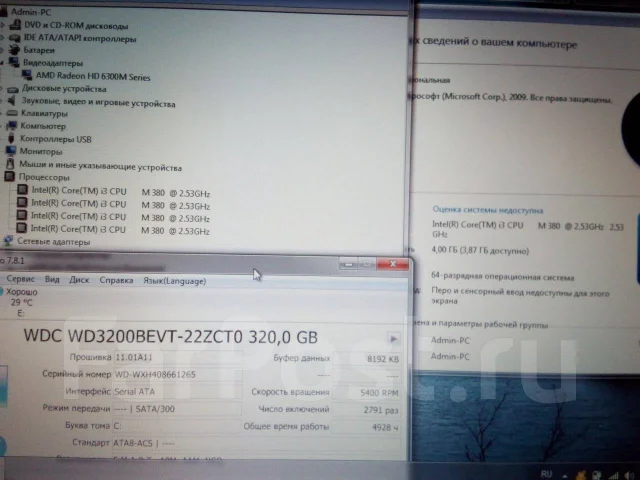
Task: Click the blue Хорошо health status indicator
Action: coord(1,291)
